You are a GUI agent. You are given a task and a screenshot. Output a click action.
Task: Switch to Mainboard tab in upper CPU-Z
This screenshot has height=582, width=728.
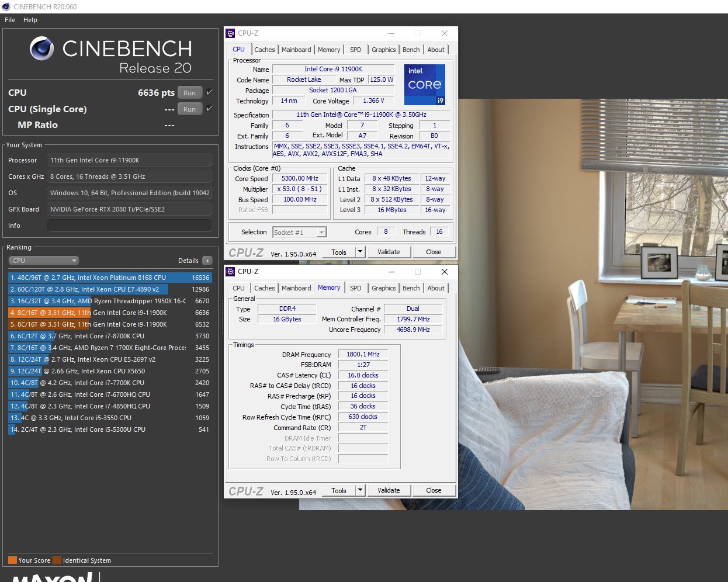pos(296,50)
